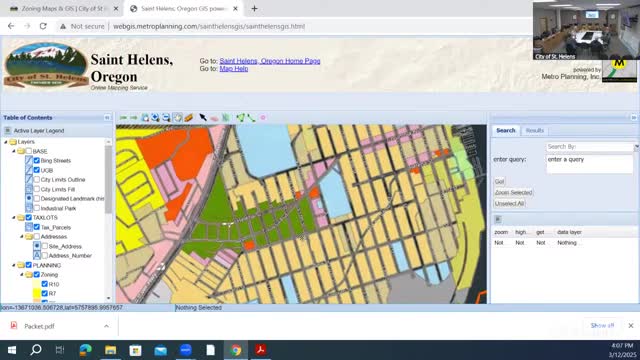Collapse the right search panel
This screenshot has height=360, width=640.
634,118
